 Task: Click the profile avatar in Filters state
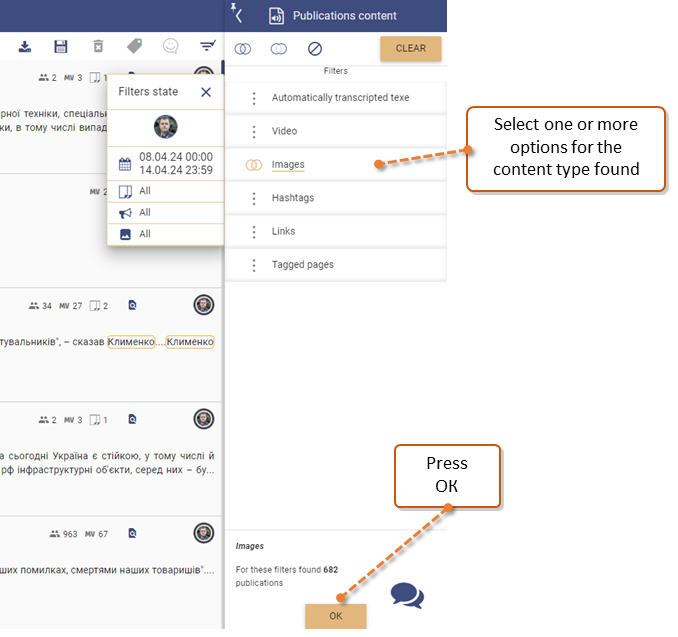(x=166, y=127)
